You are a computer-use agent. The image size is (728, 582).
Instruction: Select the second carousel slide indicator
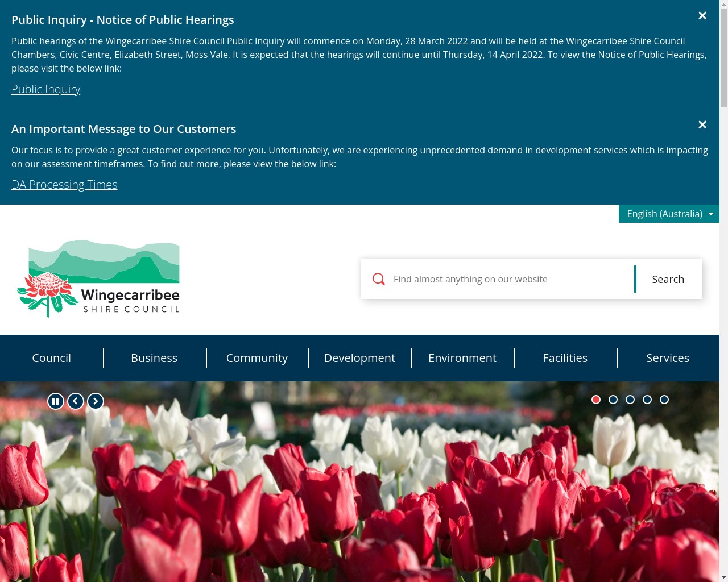[613, 400]
